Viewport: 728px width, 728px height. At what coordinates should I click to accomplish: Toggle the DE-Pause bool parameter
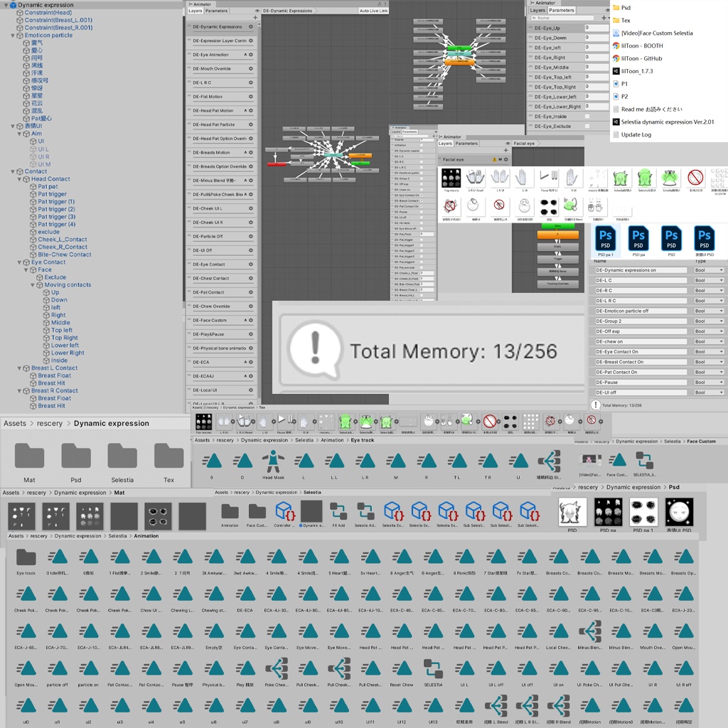640,382
